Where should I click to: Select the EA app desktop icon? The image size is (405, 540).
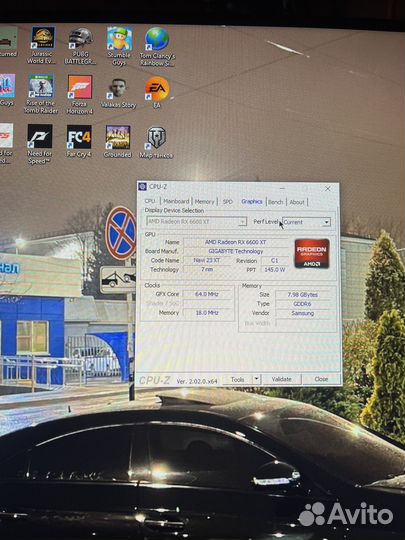pyautogui.click(x=157, y=93)
